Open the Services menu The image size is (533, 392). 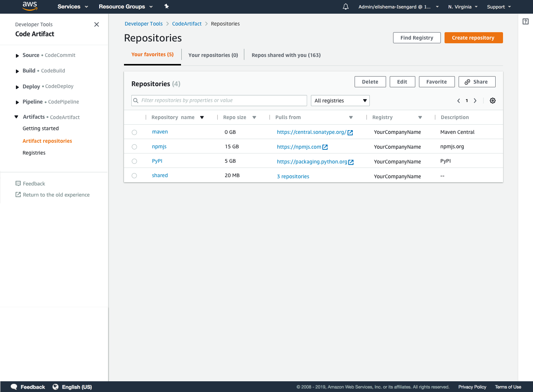[73, 7]
